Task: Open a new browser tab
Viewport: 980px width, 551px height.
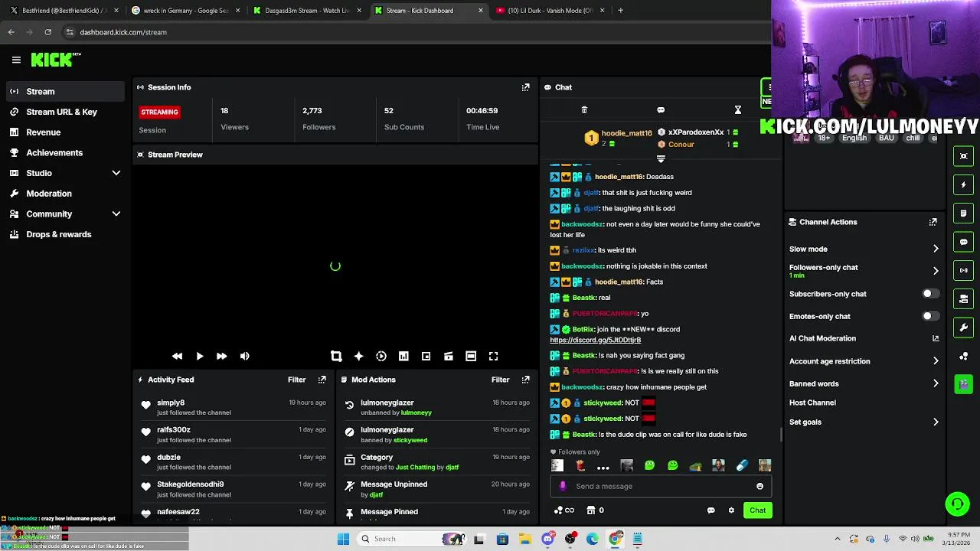Action: click(620, 11)
